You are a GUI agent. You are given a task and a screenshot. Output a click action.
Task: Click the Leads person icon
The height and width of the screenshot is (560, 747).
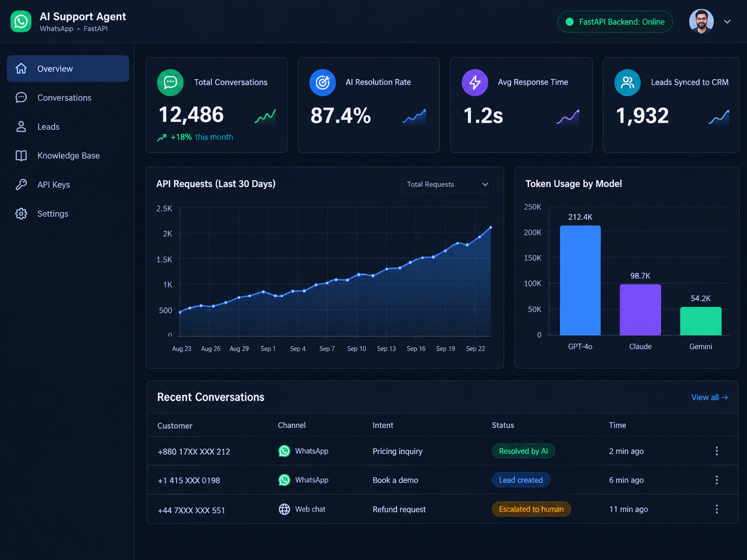click(x=21, y=126)
